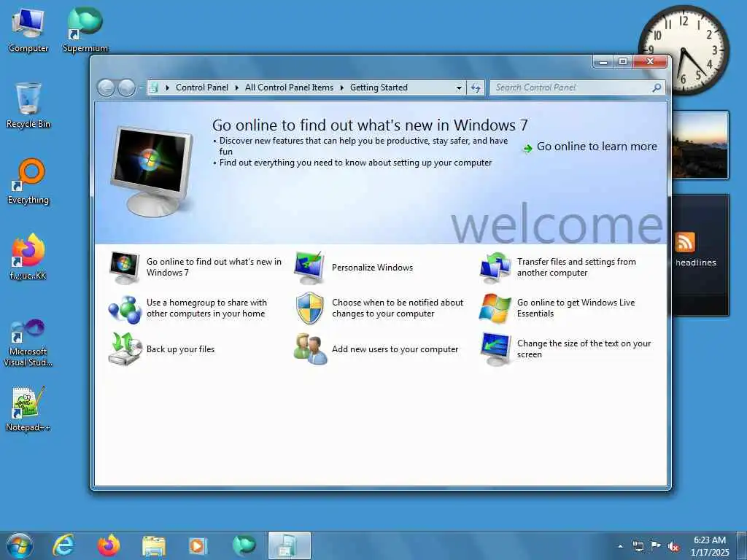Click the muted volume tray icon
747x560 pixels.
[x=673, y=547]
